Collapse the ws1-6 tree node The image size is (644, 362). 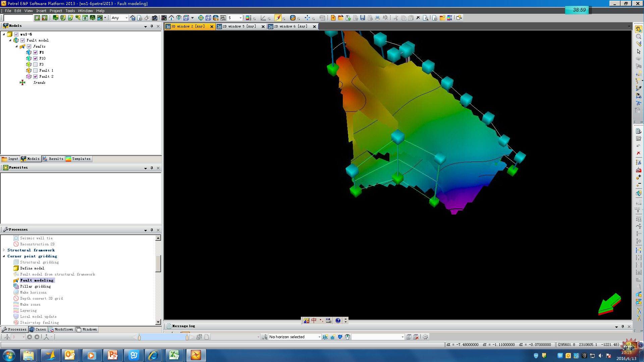tap(4, 34)
